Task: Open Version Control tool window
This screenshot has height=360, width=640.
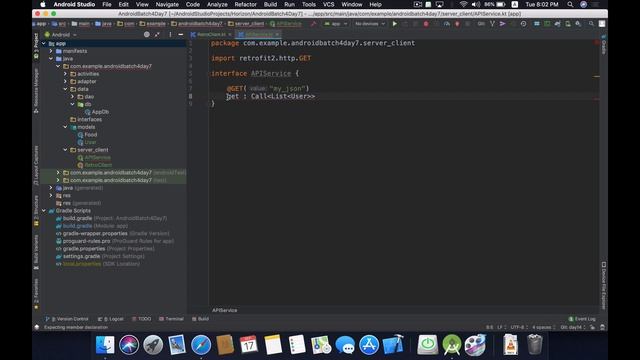Action: click(x=67, y=319)
